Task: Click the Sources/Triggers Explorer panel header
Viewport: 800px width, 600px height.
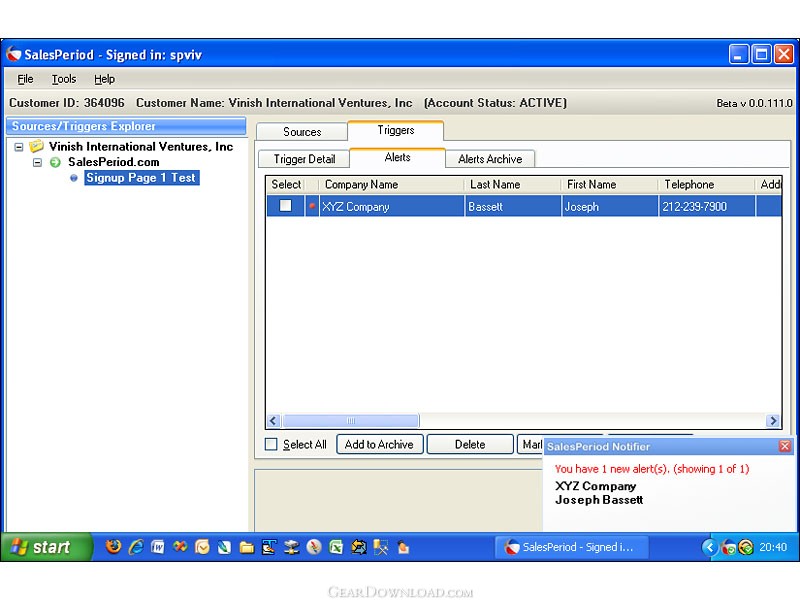Action: tap(126, 126)
